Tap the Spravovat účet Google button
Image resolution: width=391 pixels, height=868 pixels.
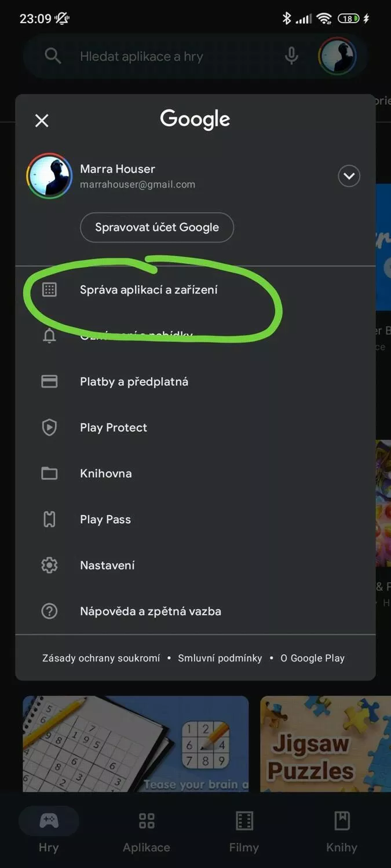tap(157, 227)
